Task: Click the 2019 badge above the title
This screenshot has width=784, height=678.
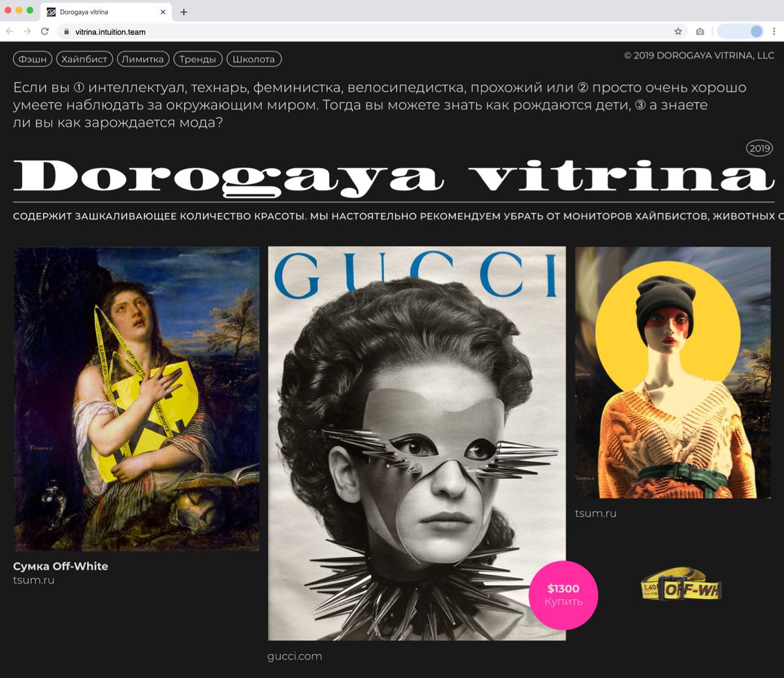Action: click(760, 148)
